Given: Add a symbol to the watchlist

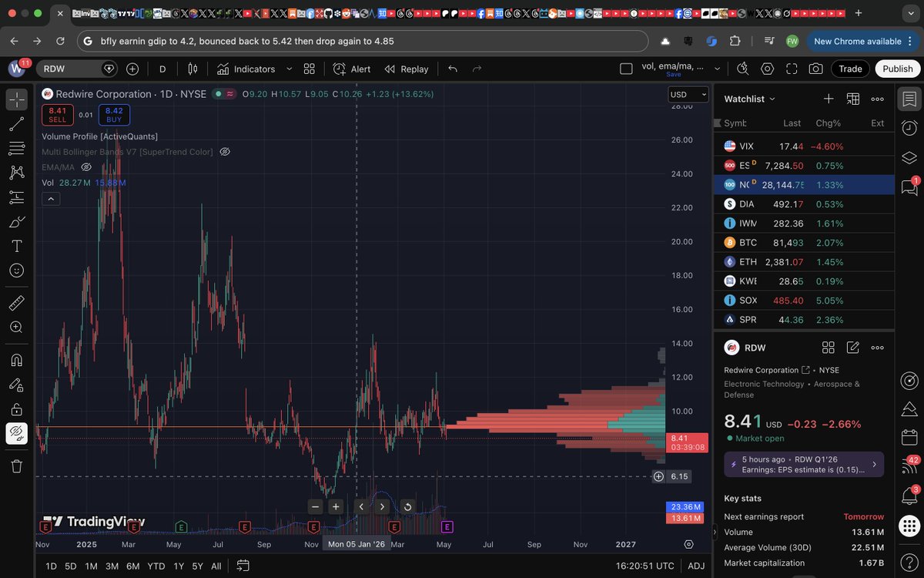Looking at the screenshot, I should (x=829, y=99).
